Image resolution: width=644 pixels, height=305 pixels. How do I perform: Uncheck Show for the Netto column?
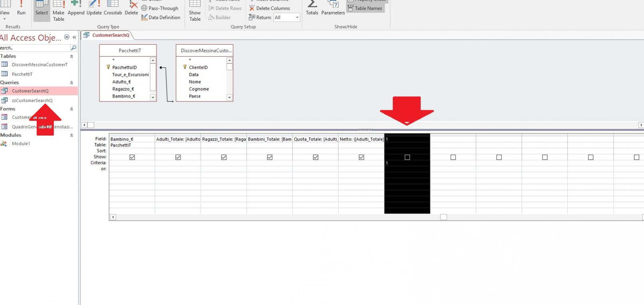362,157
